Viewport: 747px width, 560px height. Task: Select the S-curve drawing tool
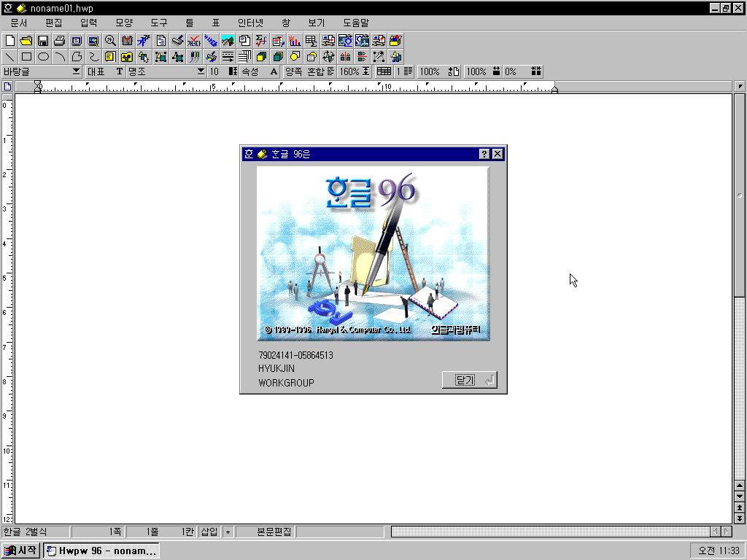93,57
